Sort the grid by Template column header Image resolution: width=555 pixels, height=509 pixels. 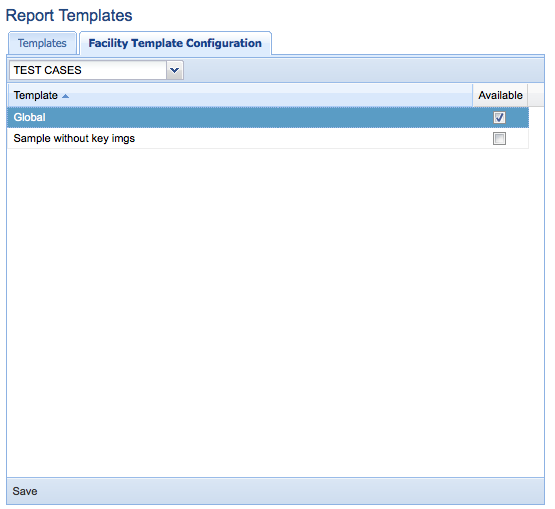coord(240,95)
